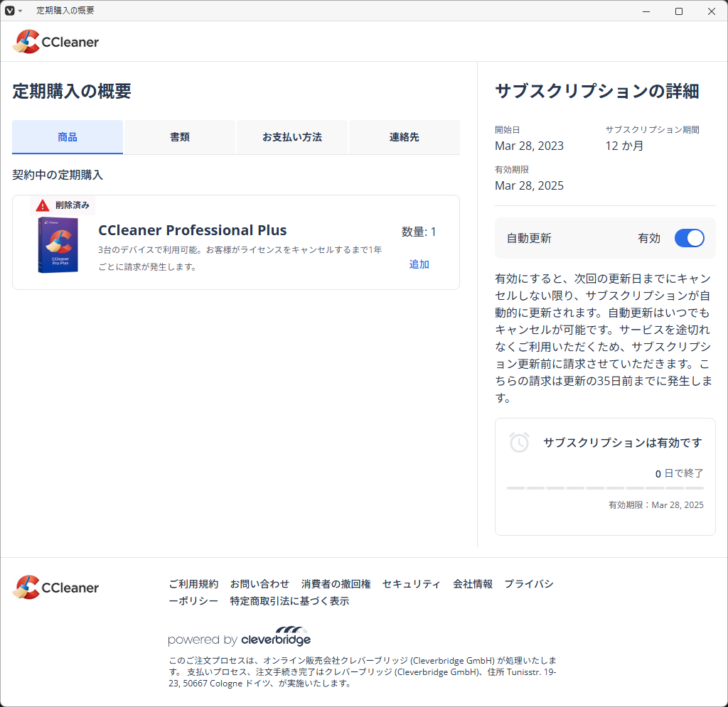The image size is (728, 707).
Task: Click the CCleaner Professional Plus title
Action: (192, 230)
